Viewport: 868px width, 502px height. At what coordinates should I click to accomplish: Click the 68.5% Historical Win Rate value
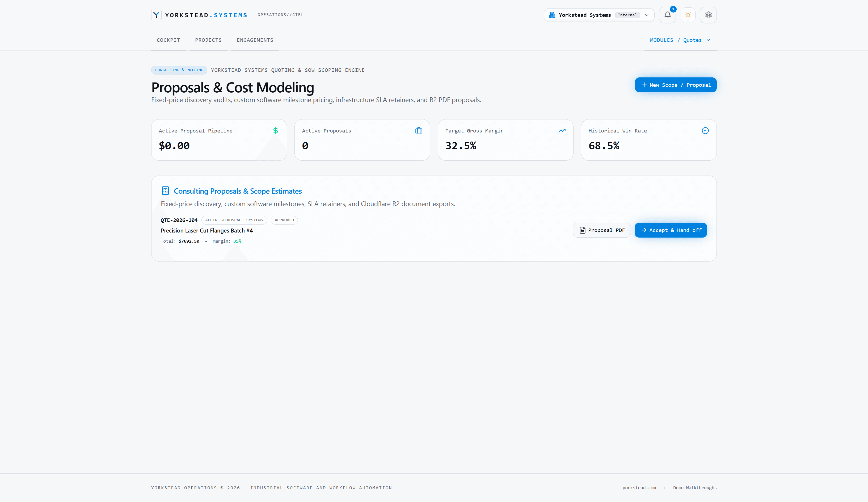coord(604,146)
